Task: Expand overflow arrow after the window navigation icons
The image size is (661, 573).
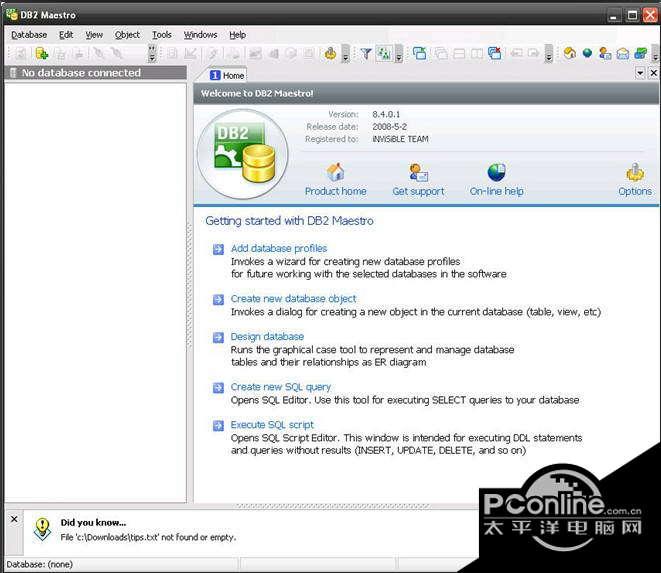Action: (548, 54)
